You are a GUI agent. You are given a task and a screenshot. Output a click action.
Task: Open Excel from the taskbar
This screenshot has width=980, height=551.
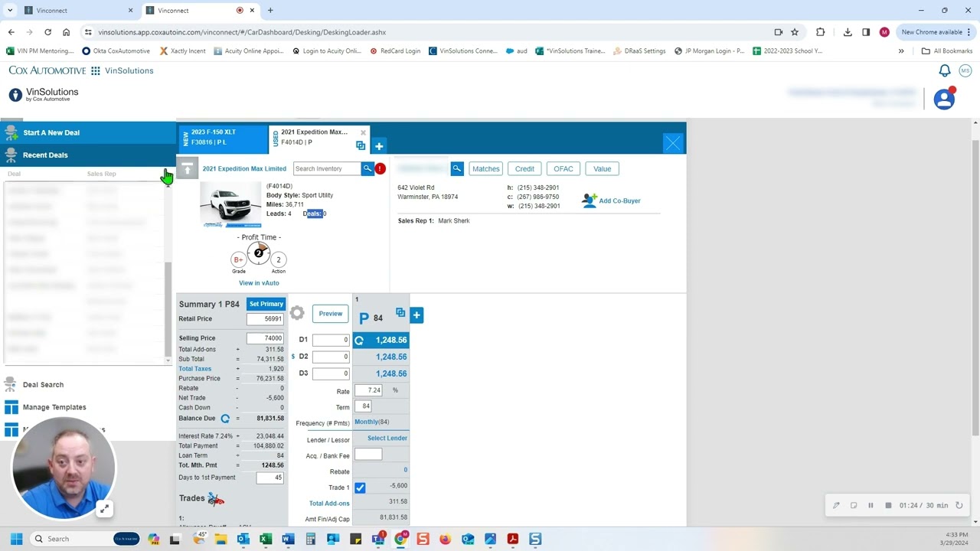click(x=266, y=539)
